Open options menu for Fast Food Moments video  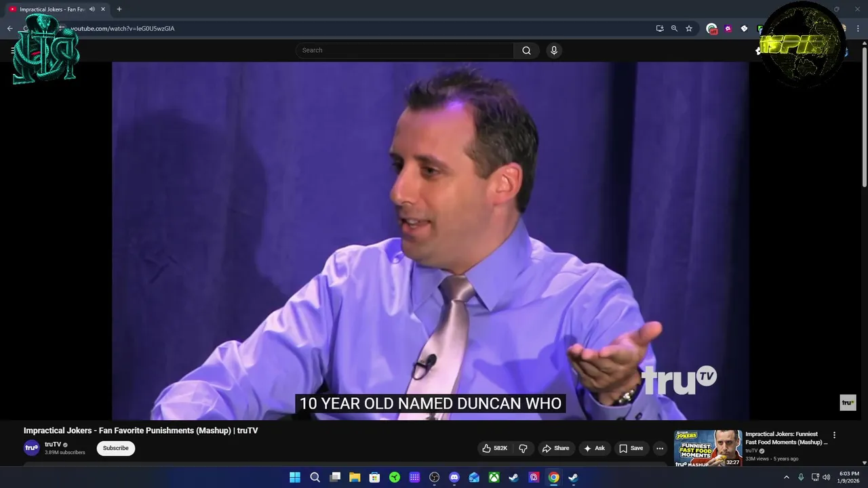834,435
